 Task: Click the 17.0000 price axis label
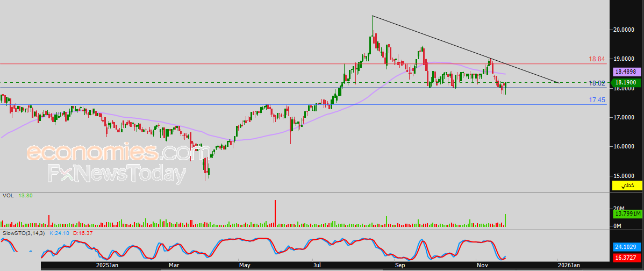point(624,117)
